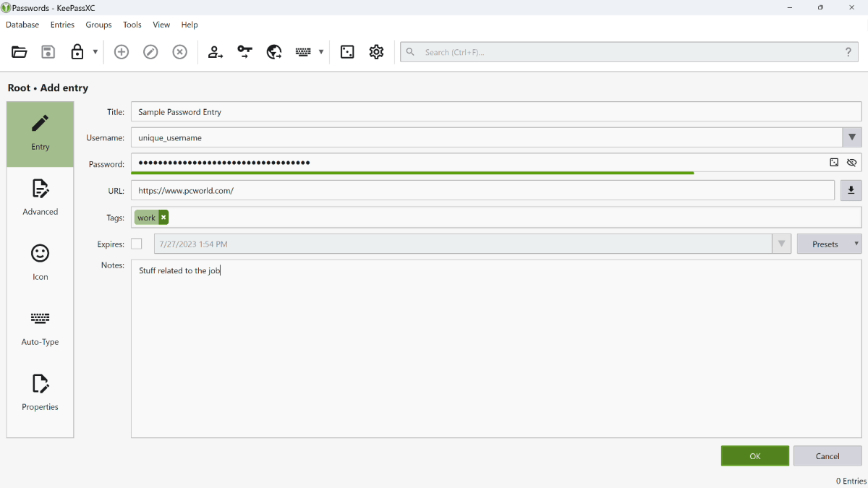Viewport: 868px width, 488px height.
Task: Switch to the Properties sidebar tab
Action: tap(41, 394)
